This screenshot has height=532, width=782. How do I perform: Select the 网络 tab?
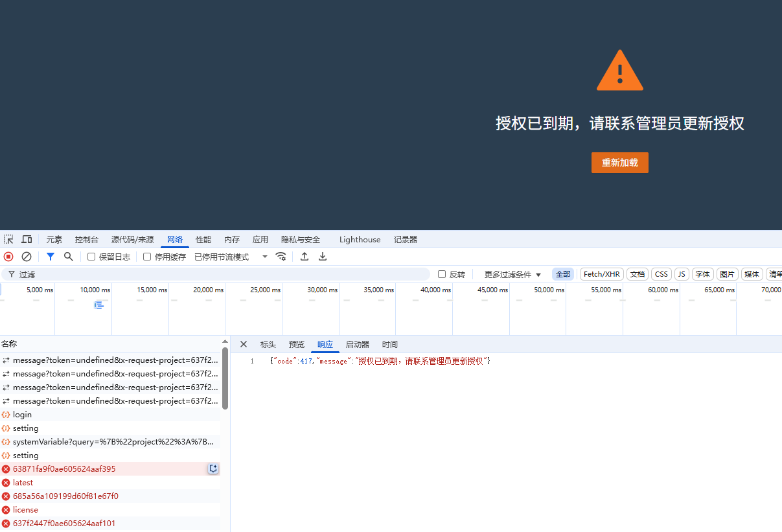175,239
